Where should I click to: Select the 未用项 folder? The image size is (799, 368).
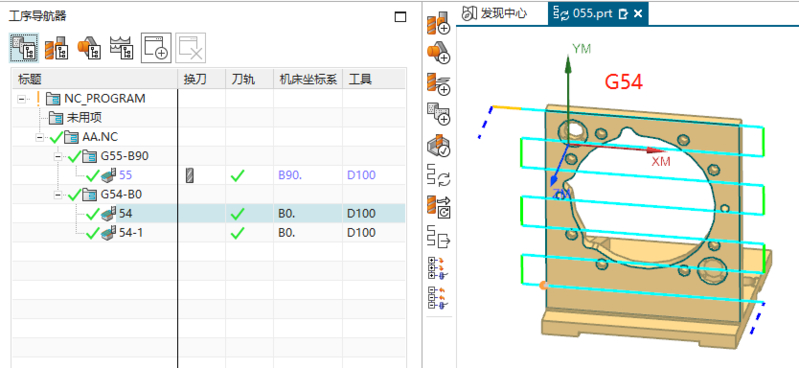[84, 118]
